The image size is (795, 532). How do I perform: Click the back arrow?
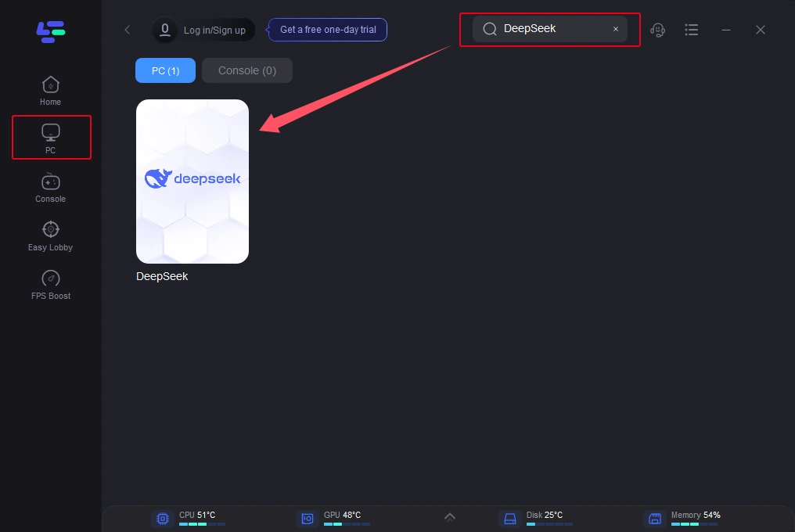coord(128,30)
